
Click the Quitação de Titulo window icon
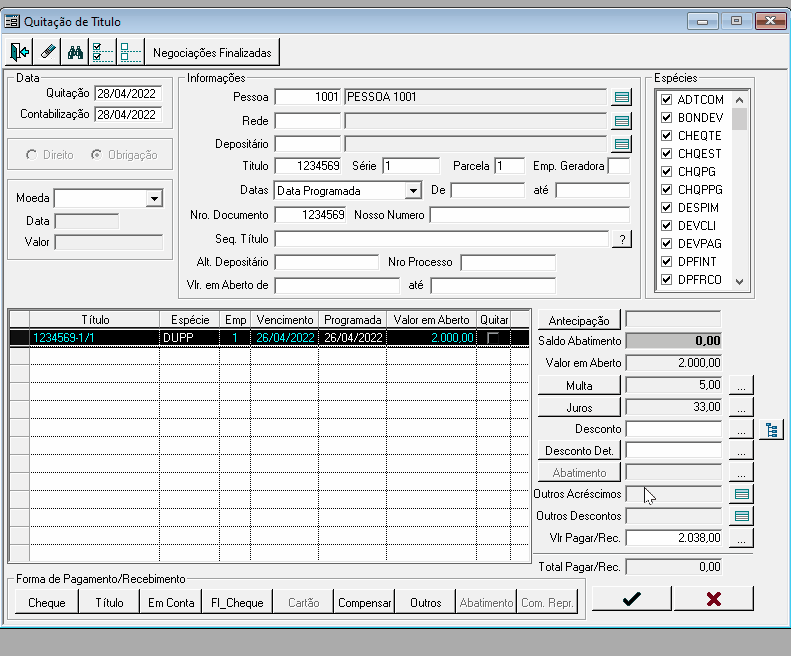(x=12, y=22)
